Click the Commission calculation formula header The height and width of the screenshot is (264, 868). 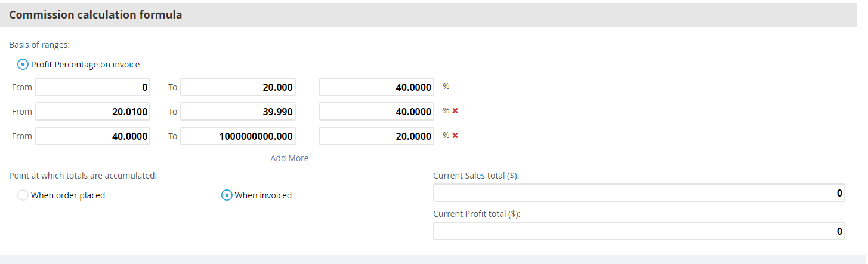(95, 15)
